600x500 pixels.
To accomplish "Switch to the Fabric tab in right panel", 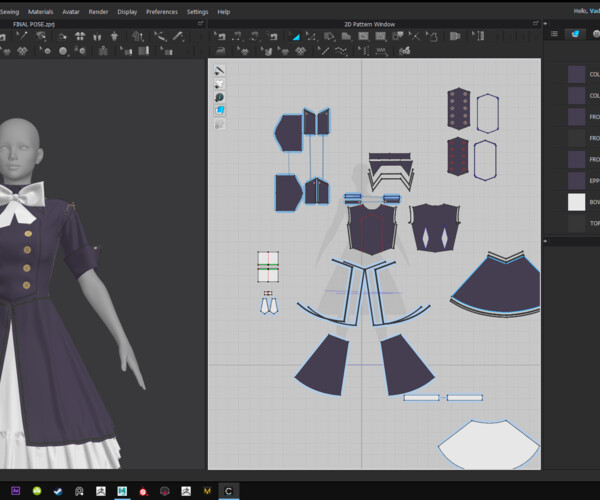I will (x=576, y=34).
